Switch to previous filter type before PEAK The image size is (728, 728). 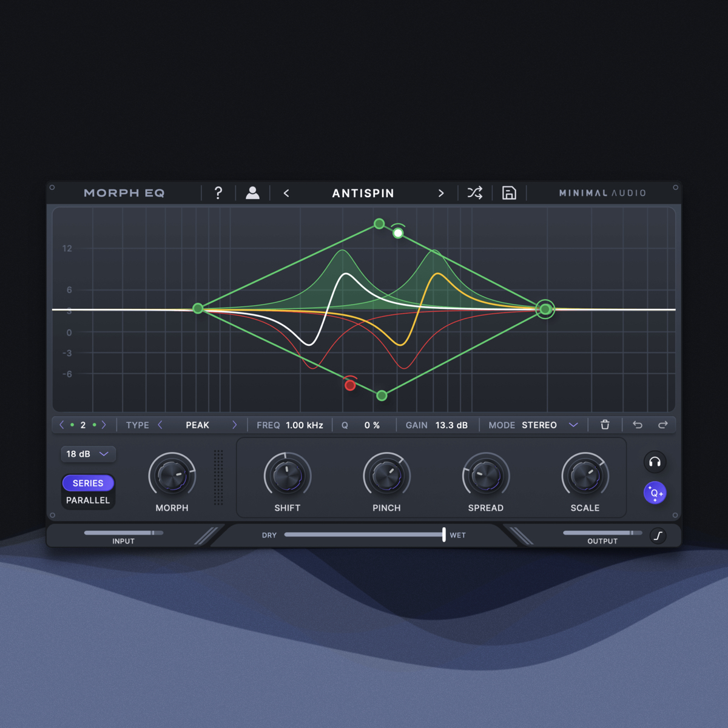tap(160, 425)
